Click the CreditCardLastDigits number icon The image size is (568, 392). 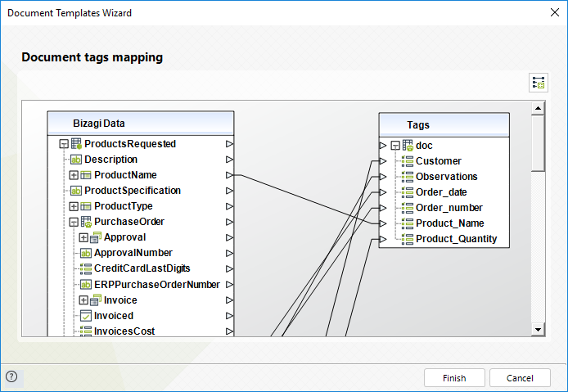(x=85, y=268)
